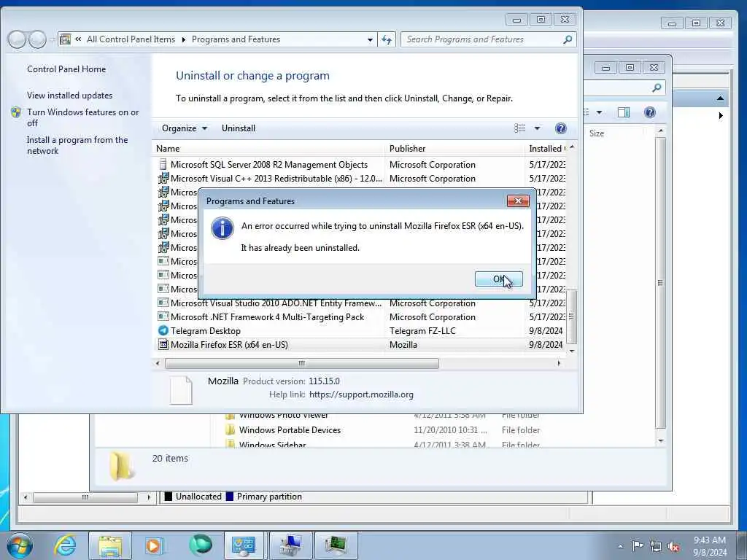
Task: Click scroll down arrow of program list
Action: tap(572, 351)
